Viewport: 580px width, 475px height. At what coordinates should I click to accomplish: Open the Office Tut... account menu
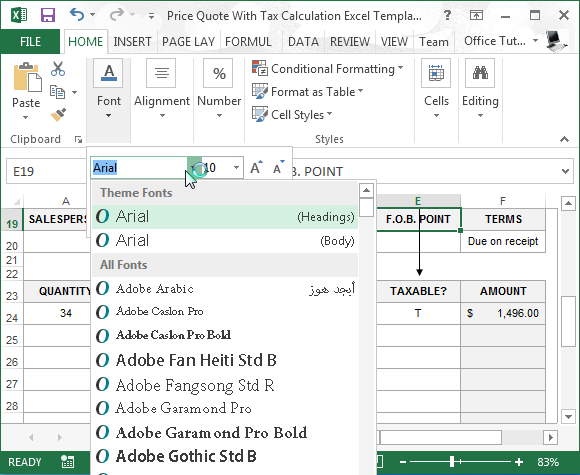[x=501, y=41]
